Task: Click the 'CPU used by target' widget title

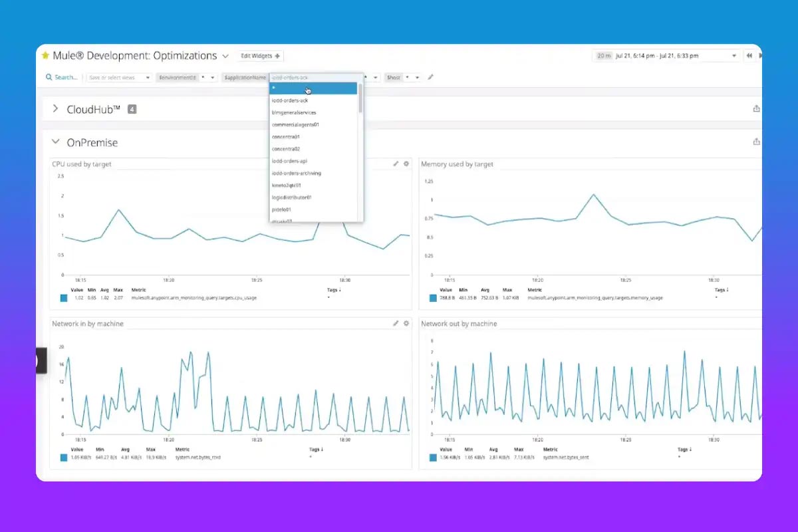Action: click(x=82, y=164)
